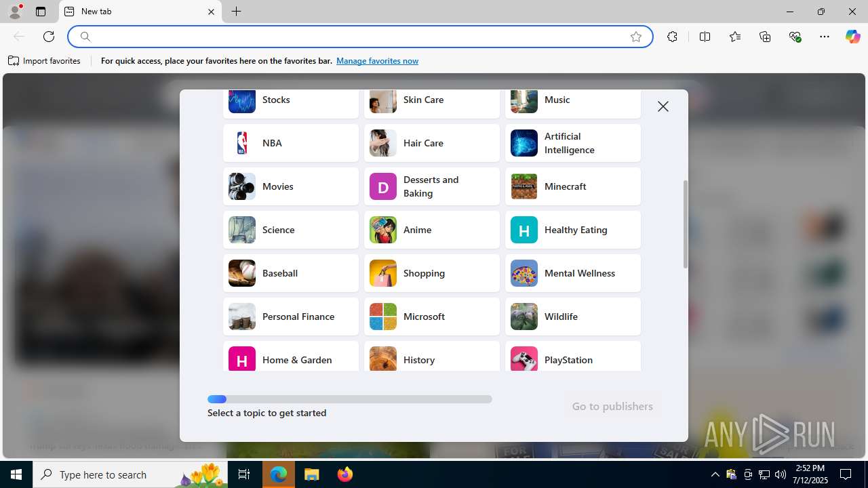Choose the Personal Finance topic
Viewport: 868px width, 488px height.
[x=291, y=317]
